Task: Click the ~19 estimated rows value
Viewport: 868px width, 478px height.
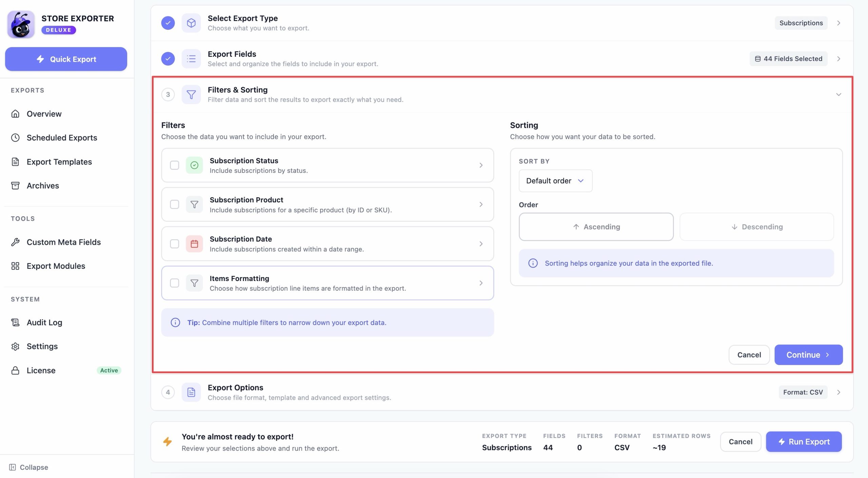Action: 659,447
